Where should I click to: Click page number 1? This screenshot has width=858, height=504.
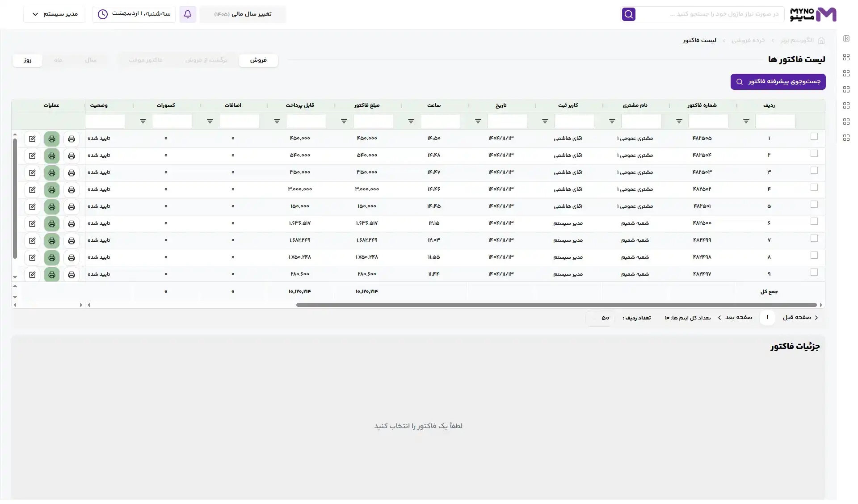coord(767,318)
